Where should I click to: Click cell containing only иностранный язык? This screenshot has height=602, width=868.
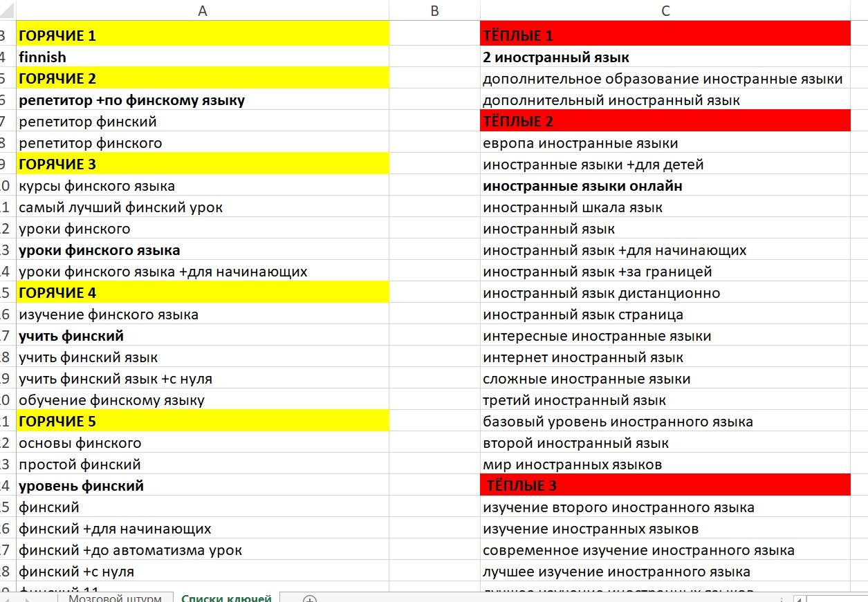[x=665, y=228]
